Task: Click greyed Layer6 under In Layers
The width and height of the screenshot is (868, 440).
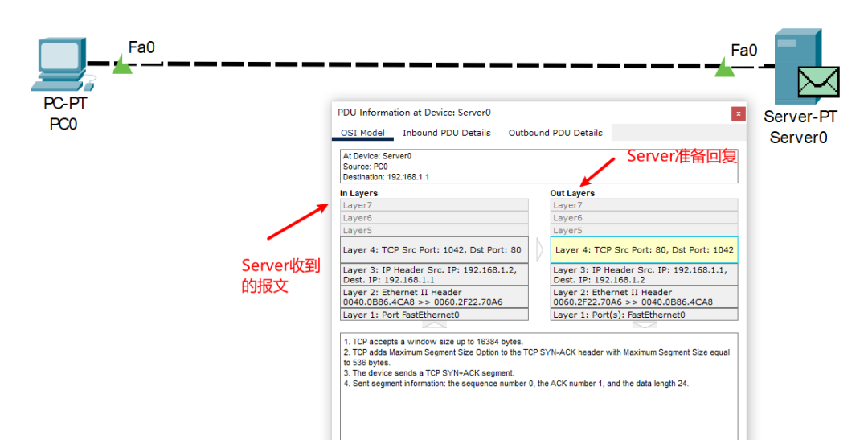Action: click(x=434, y=218)
